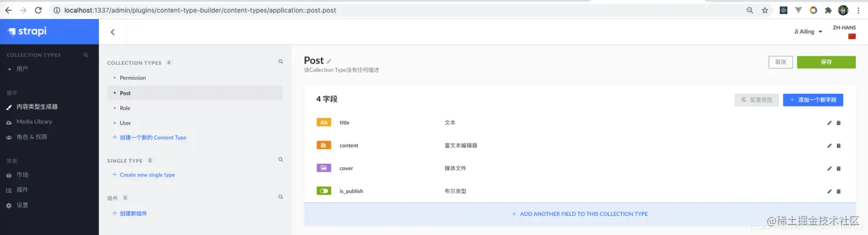Click the site info icon in address bar
The width and height of the screenshot is (868, 235).
coord(56,10)
